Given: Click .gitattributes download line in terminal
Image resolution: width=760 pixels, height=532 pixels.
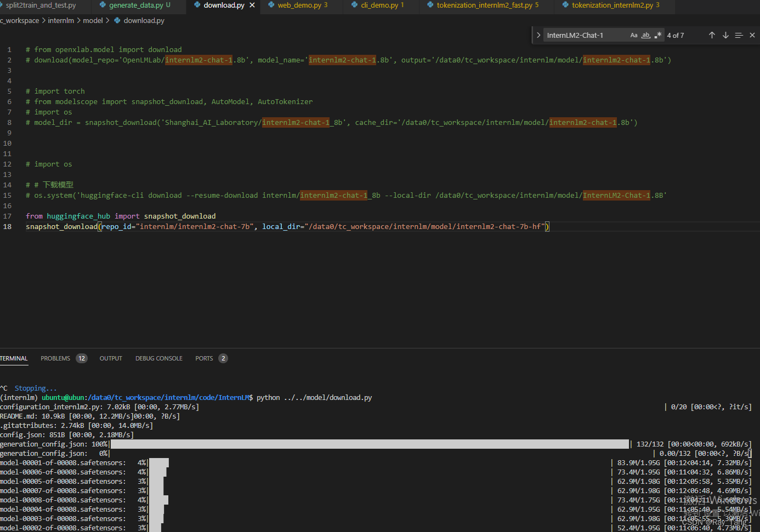Looking at the screenshot, I should pyautogui.click(x=77, y=426).
